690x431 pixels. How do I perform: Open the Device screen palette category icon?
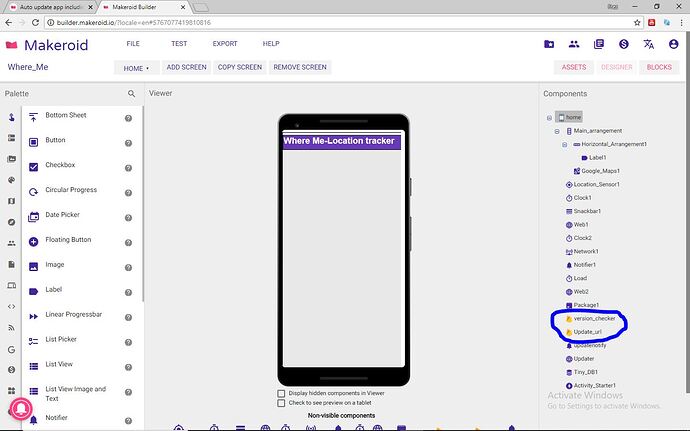click(11, 286)
